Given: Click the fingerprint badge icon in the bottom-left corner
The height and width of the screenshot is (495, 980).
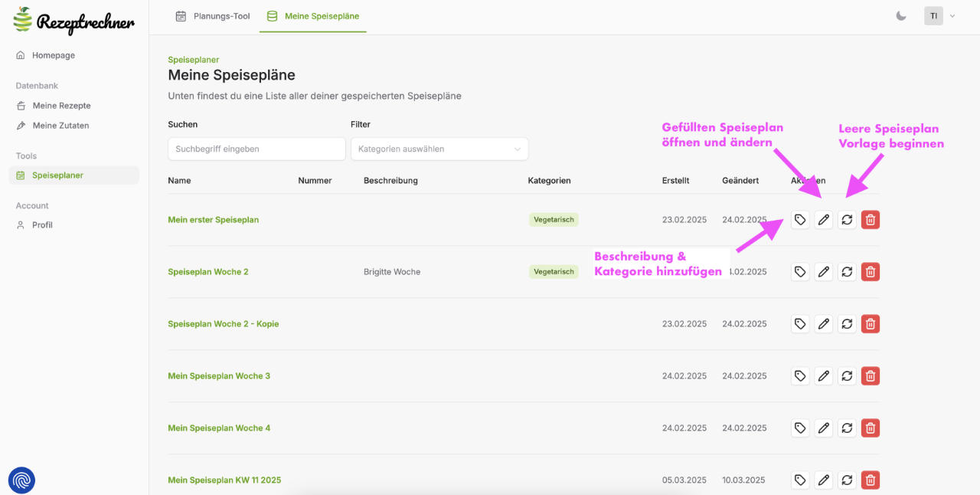Looking at the screenshot, I should [x=21, y=480].
